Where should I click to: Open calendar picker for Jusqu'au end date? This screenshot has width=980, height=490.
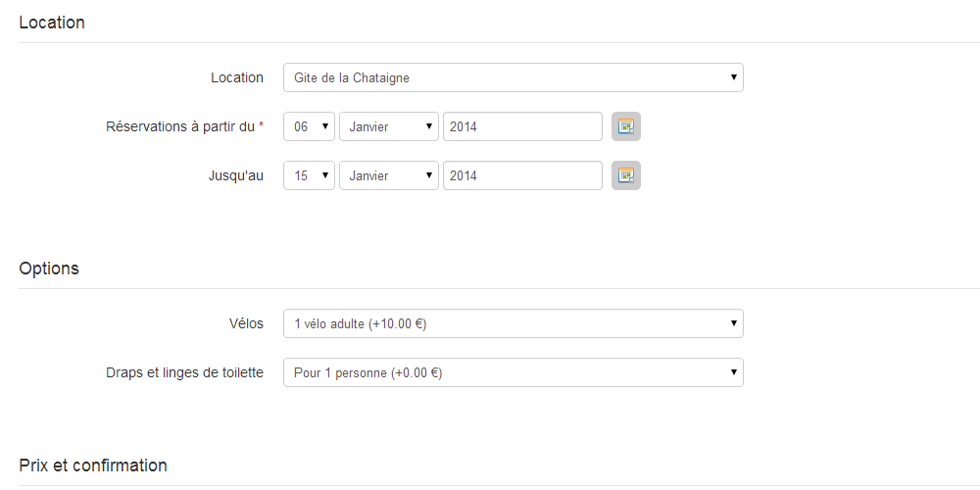[x=625, y=175]
